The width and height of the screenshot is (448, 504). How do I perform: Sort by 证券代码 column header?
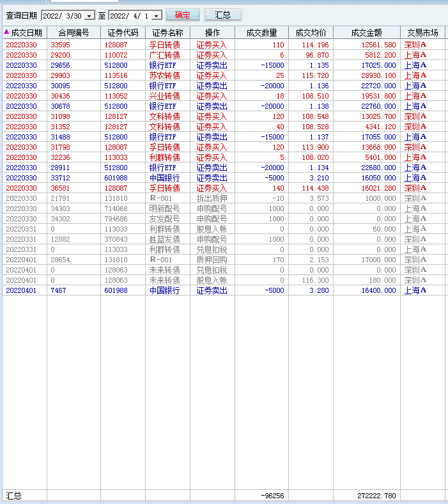click(x=123, y=33)
